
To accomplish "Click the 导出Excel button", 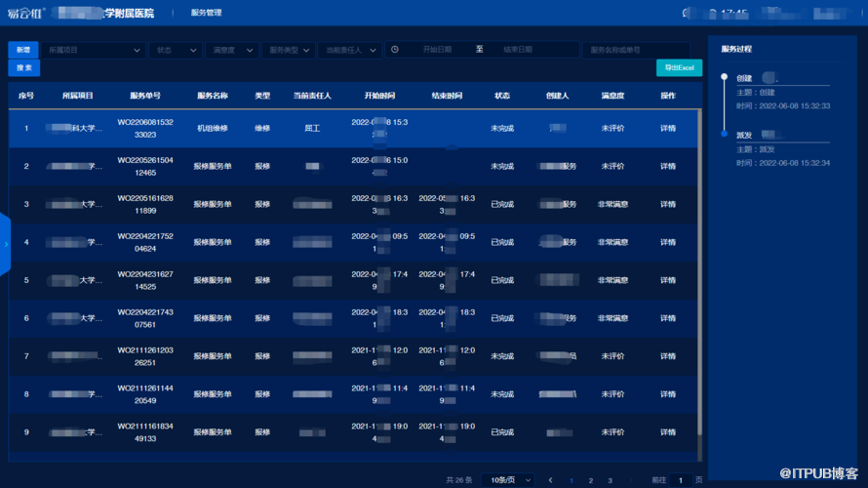I will (679, 68).
